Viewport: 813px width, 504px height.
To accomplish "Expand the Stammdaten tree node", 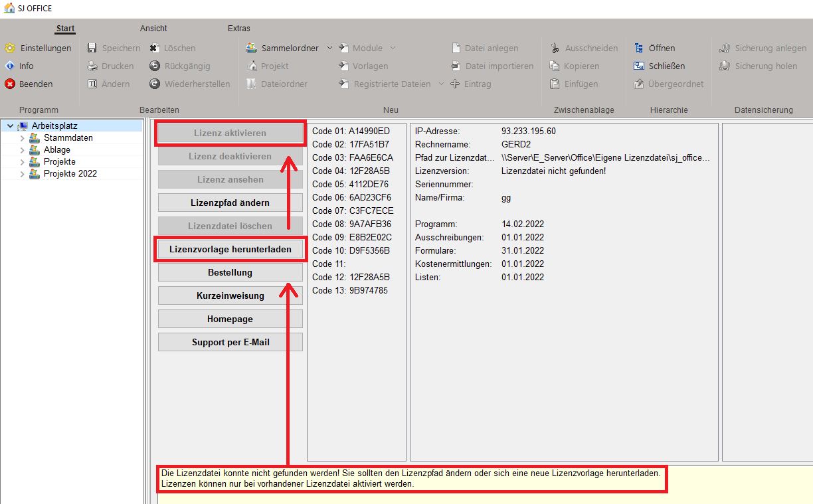I will tap(22, 138).
